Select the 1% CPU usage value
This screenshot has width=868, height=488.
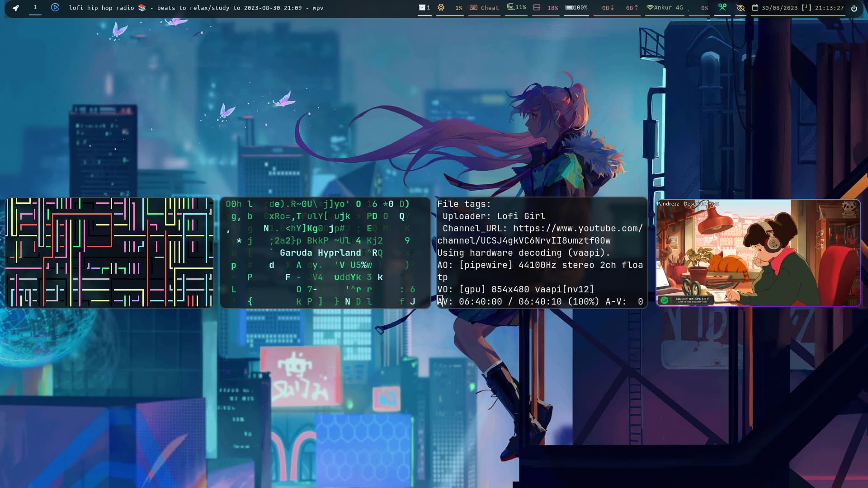458,8
